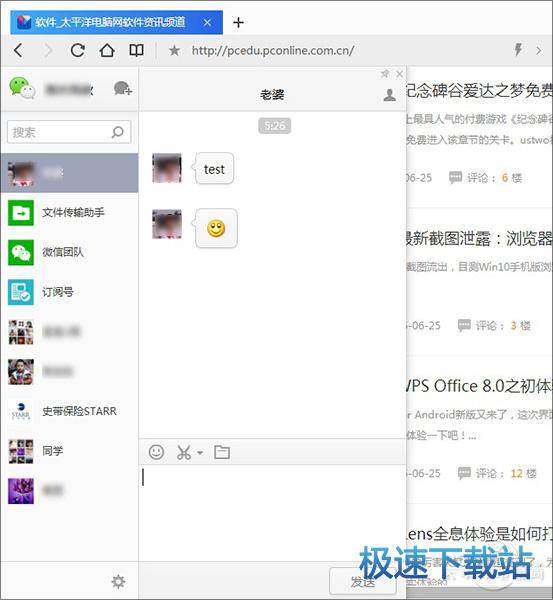The width and height of the screenshot is (553, 600).
Task: Click the WeChat 搜索 search box
Action: 69,132
